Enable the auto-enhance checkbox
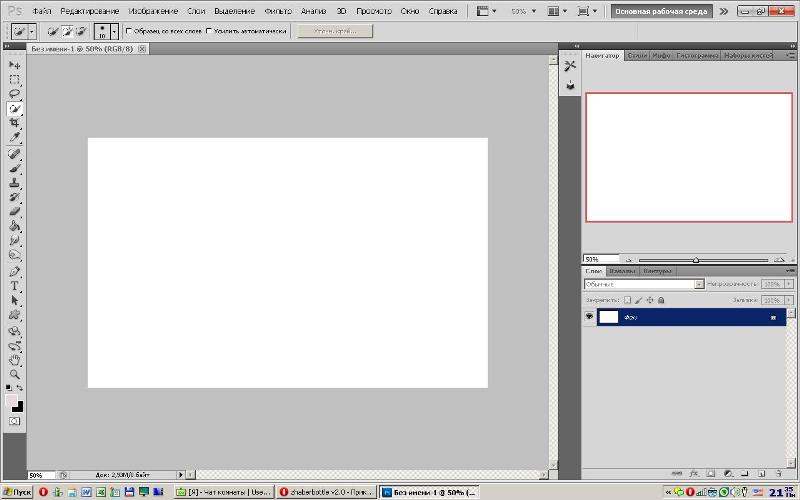Viewport: 800px width, 500px height. pyautogui.click(x=209, y=31)
